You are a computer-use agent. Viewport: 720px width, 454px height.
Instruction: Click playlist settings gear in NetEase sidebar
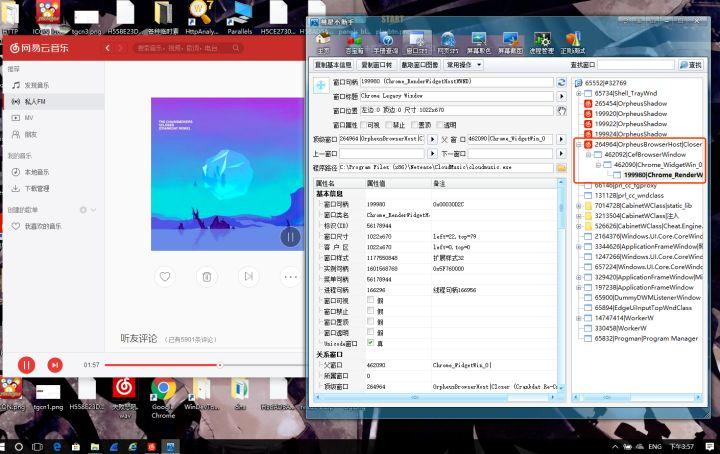pyautogui.click(x=83, y=210)
